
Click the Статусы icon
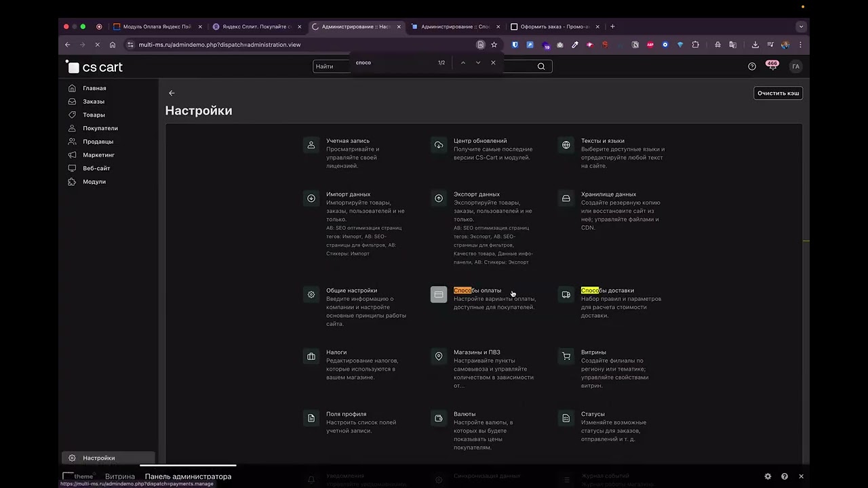(x=566, y=418)
